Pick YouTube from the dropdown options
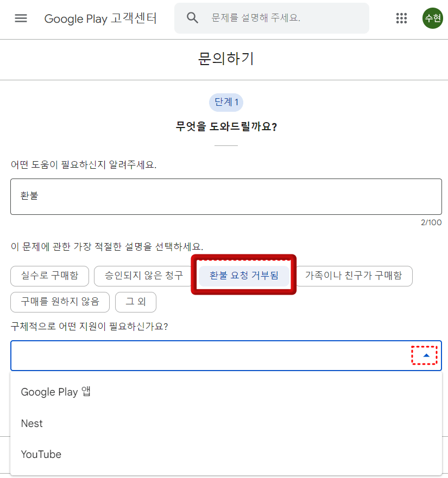This screenshot has width=448, height=478. coord(41,454)
